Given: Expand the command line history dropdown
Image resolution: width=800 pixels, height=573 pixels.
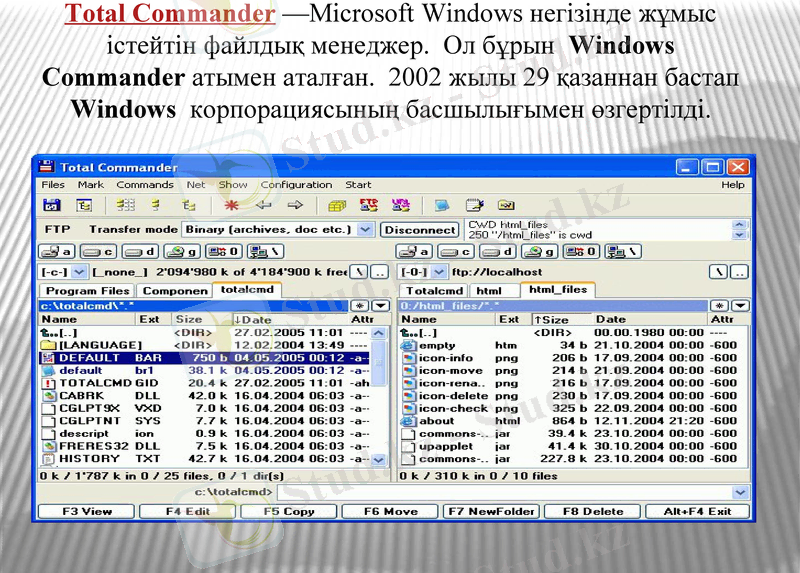Looking at the screenshot, I should [739, 492].
